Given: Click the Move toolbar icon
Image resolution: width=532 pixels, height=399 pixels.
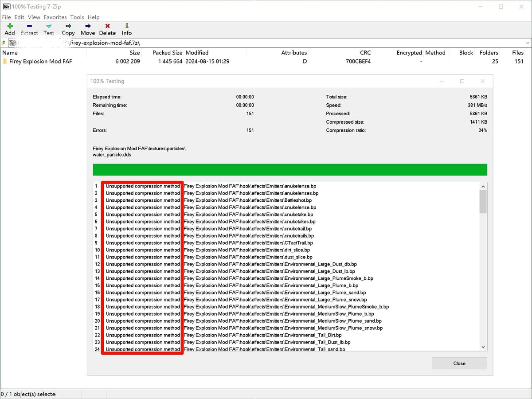Looking at the screenshot, I should pos(88,26).
